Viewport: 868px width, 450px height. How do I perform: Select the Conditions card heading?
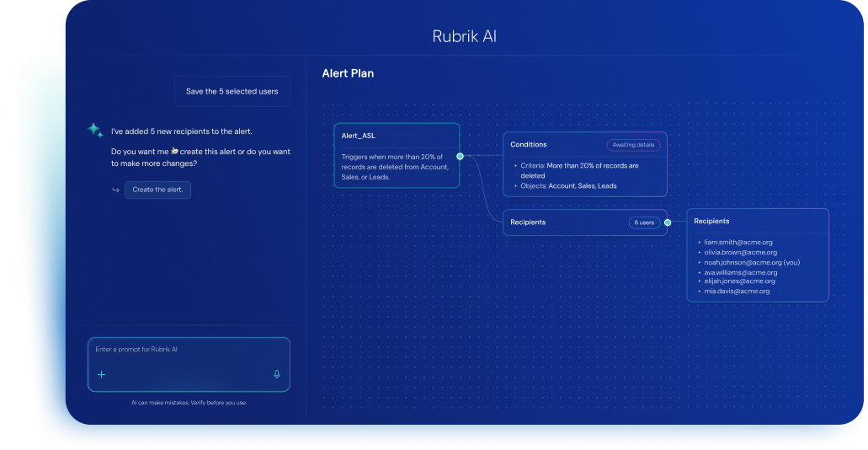click(529, 144)
